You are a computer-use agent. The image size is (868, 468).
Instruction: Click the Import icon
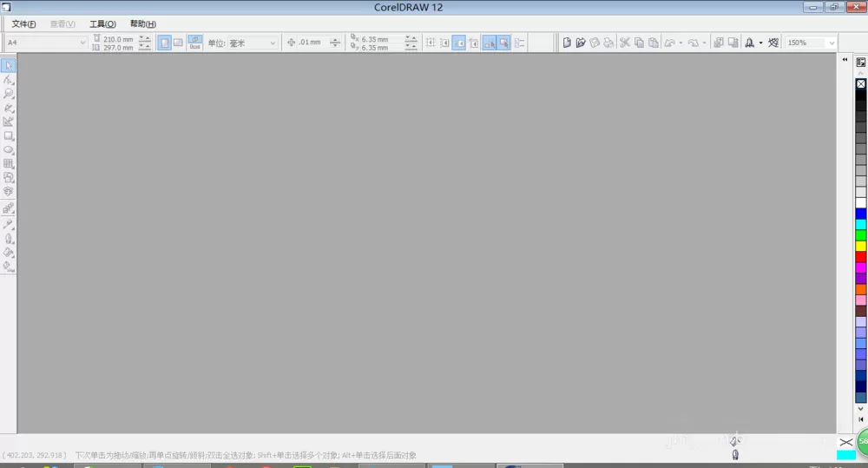coord(719,43)
